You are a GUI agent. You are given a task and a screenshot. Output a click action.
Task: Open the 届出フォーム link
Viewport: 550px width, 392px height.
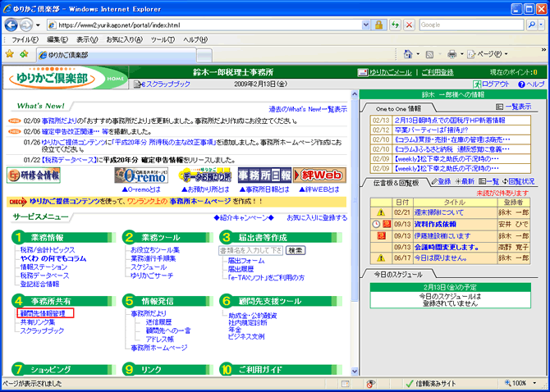click(246, 261)
